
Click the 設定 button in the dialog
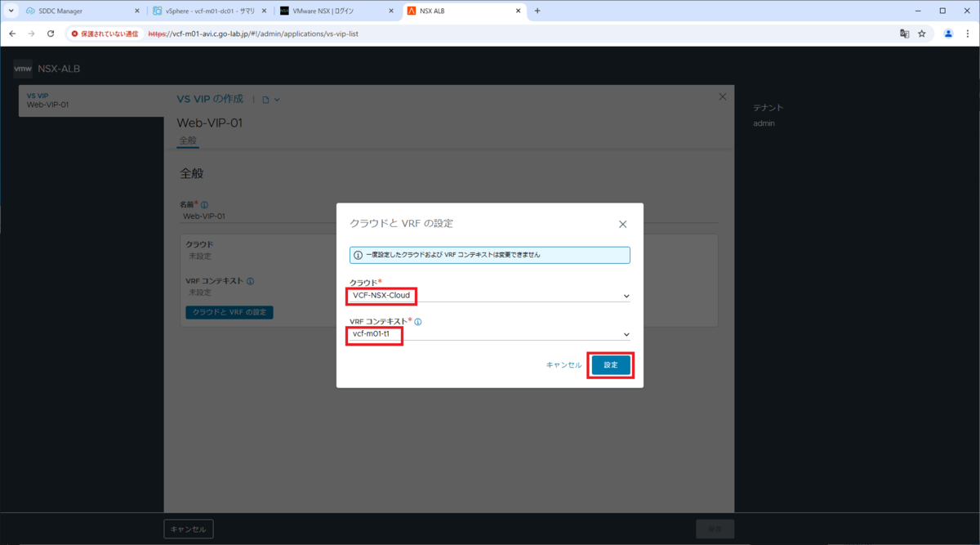[x=611, y=364]
